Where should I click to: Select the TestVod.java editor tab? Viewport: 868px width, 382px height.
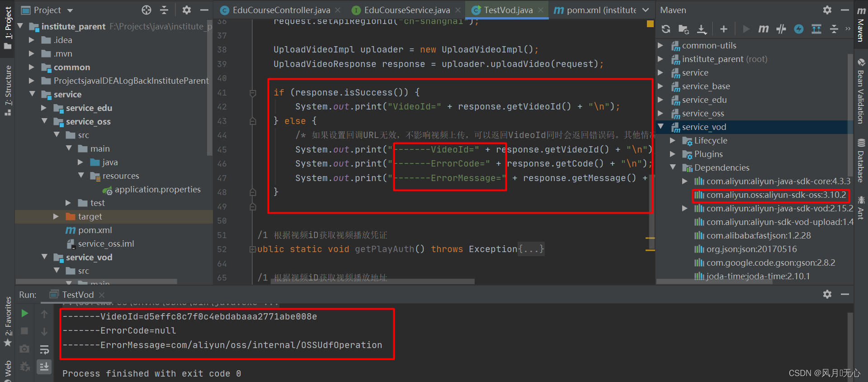click(508, 10)
